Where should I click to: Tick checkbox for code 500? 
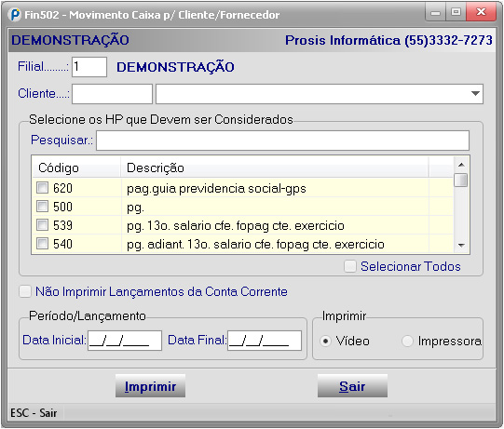[x=42, y=207]
